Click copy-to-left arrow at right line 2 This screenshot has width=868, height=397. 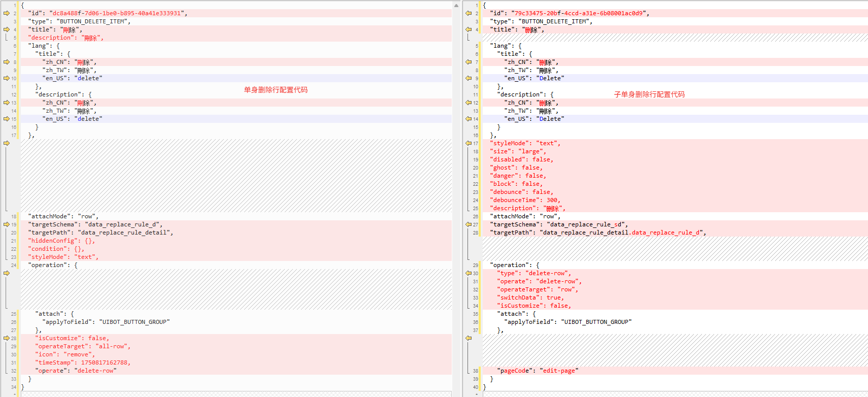469,13
